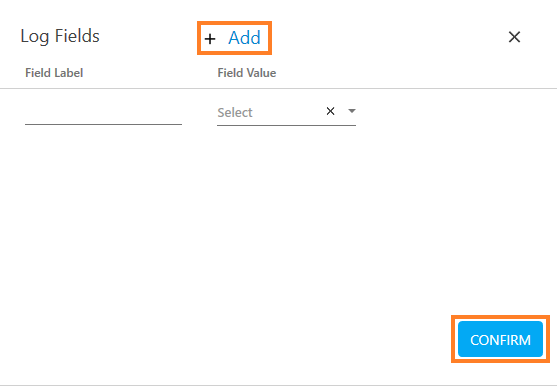This screenshot has height=386, width=557.
Task: Add a new log field row
Action: tap(234, 38)
